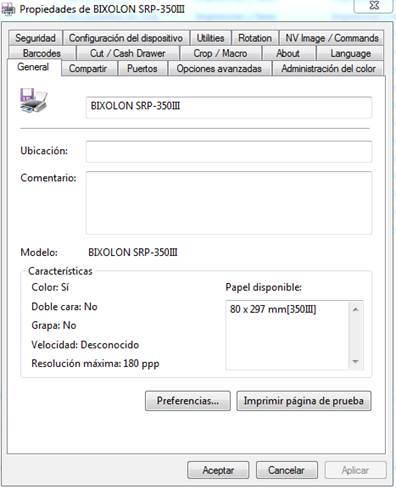Click 'Resolución máxima: 180 ppp' text
This screenshot has width=396, height=489.
click(95, 364)
